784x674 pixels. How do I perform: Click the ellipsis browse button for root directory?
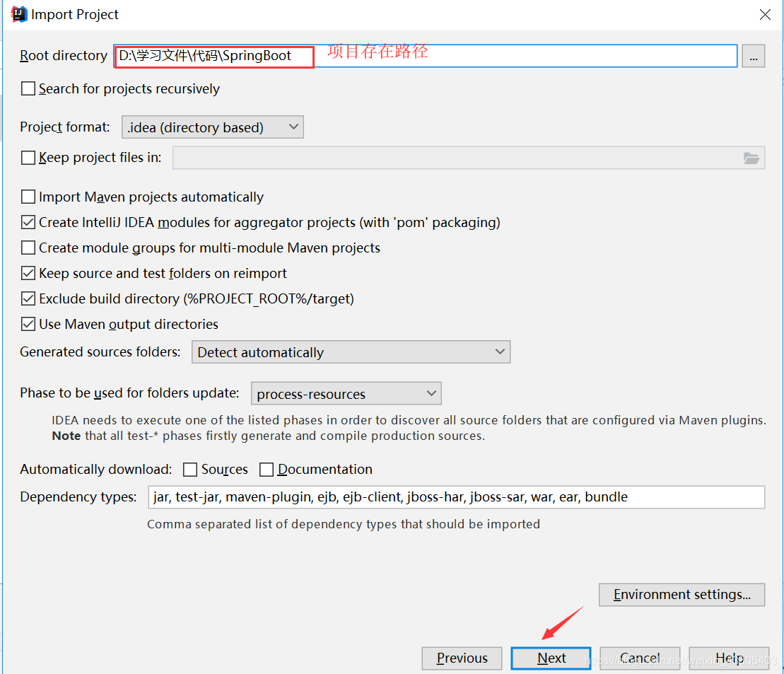[753, 56]
